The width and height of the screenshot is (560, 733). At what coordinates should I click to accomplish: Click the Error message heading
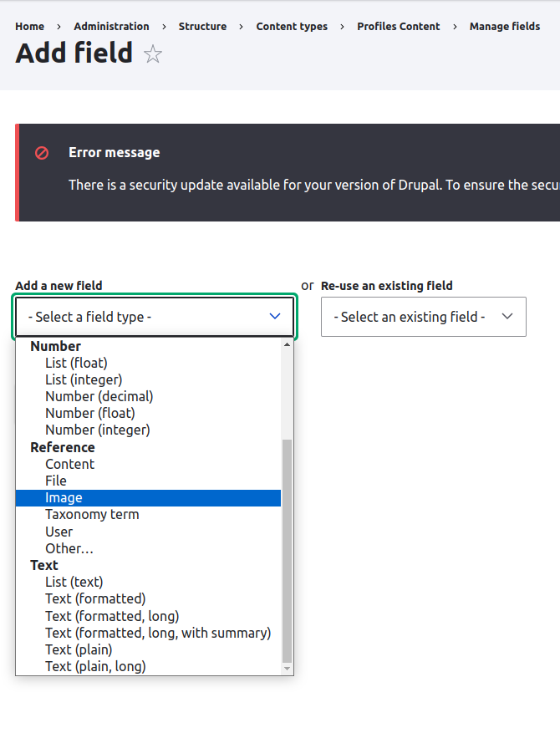pos(114,152)
